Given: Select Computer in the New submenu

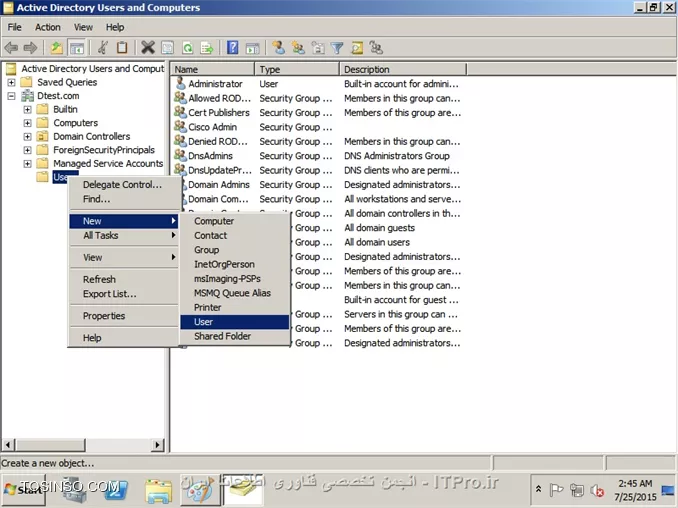Looking at the screenshot, I should tap(234, 221).
